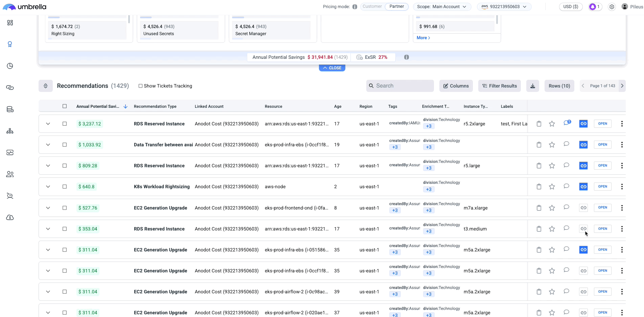Click the sort arrow on Annual Potential Savings column

125,106
